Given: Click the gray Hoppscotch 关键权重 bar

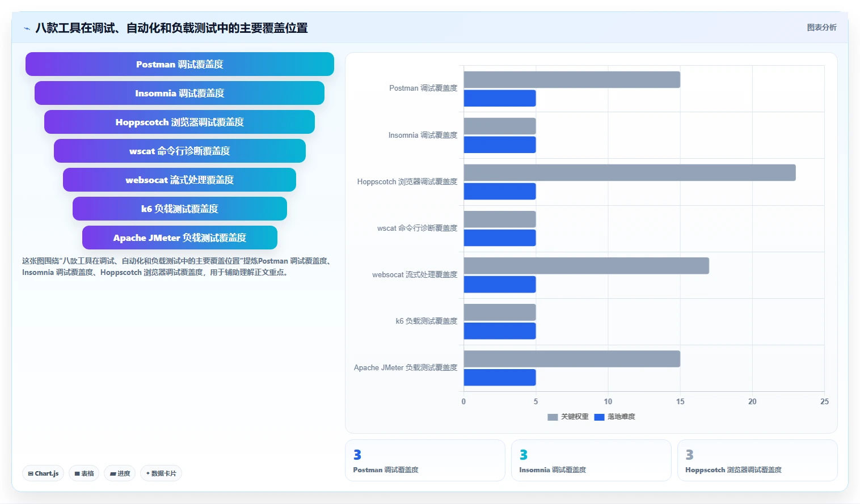Looking at the screenshot, I should click(x=630, y=172).
